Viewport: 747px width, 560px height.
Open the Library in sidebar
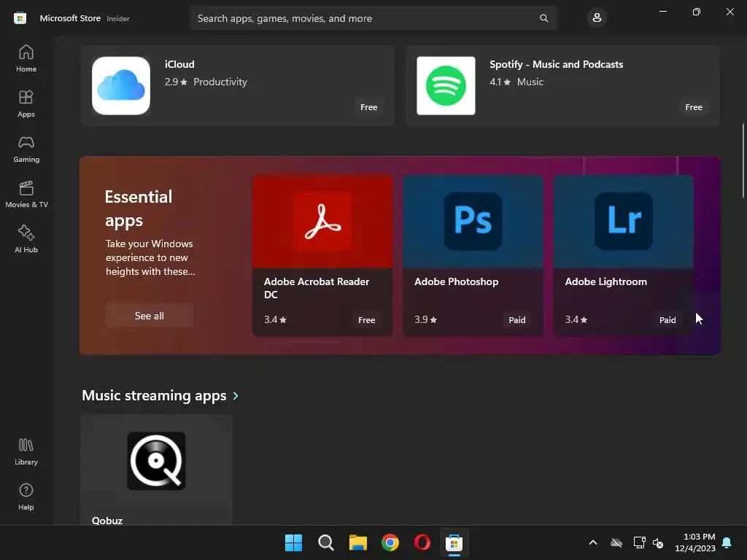pyautogui.click(x=26, y=452)
